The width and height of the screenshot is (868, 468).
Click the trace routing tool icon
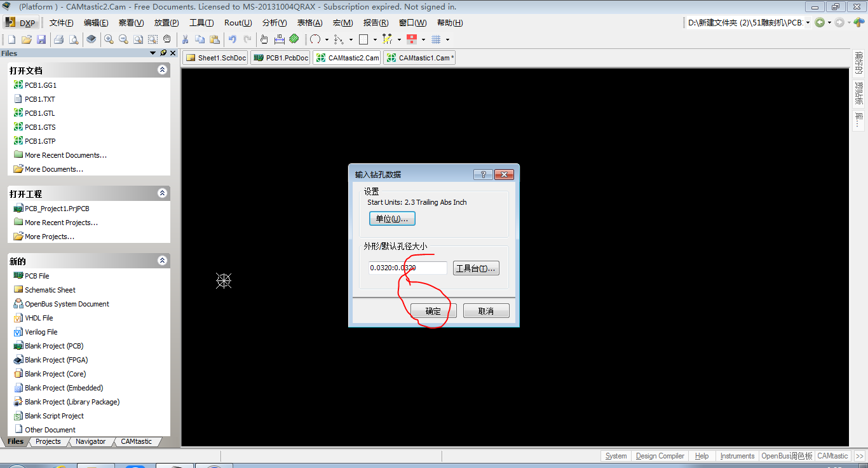[339, 39]
